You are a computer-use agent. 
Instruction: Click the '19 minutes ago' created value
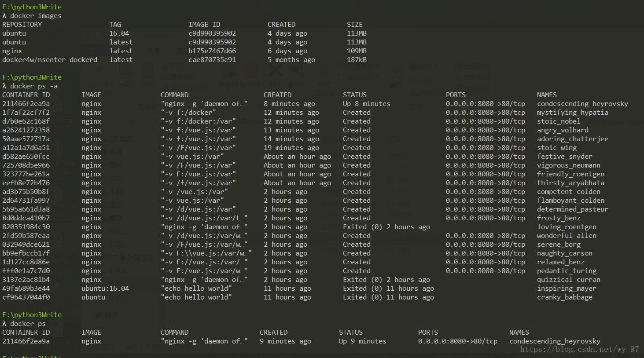[x=291, y=148]
